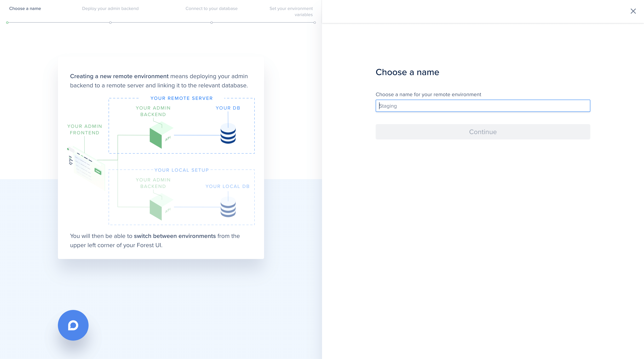Open the chat support bubble icon
This screenshot has width=644, height=359.
tap(73, 325)
